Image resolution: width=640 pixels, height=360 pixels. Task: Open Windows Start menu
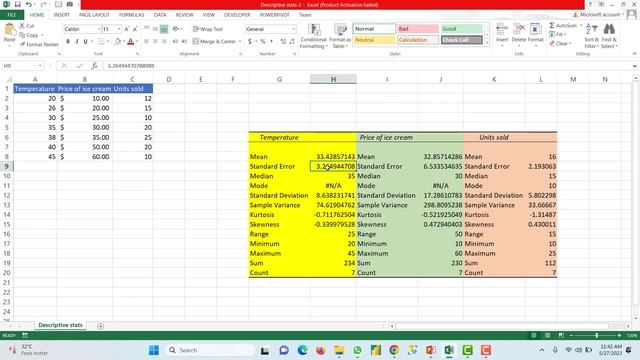coord(154,350)
